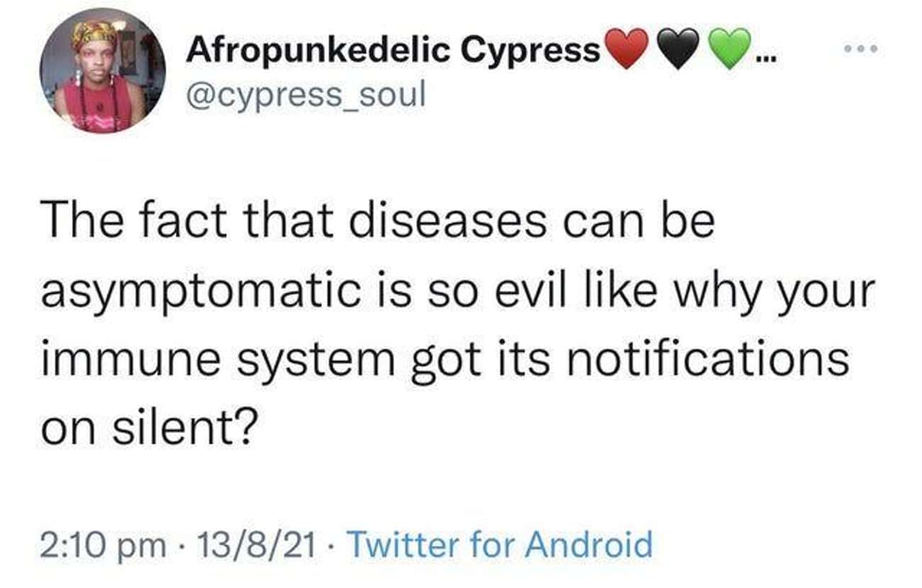This screenshot has height=588, width=922.
Task: Open the Twitter for Android source link
Action: click(x=501, y=545)
